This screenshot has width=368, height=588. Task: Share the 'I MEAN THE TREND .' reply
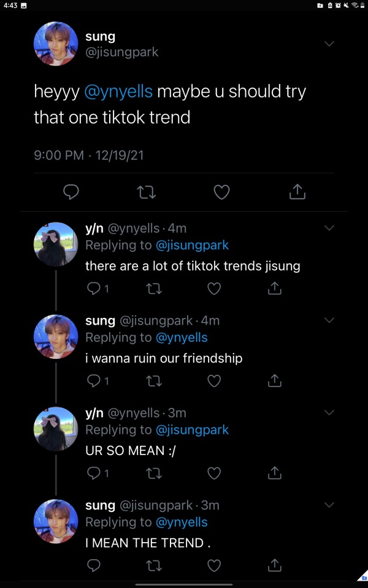click(275, 565)
